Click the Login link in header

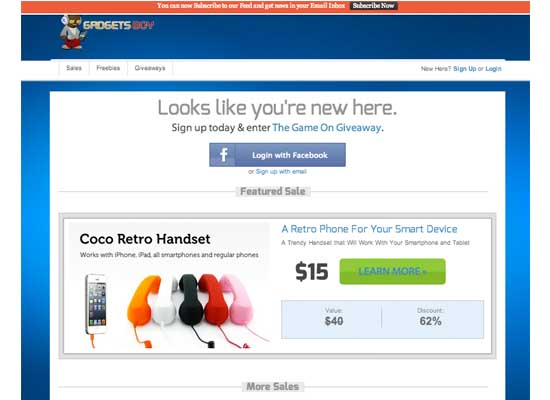(x=493, y=69)
